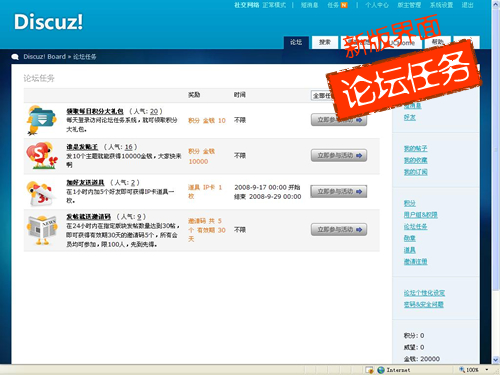The height and width of the screenshot is (375, 500).
Task: Click popularity count 16 of 谁是发帖王
Action: [129, 147]
